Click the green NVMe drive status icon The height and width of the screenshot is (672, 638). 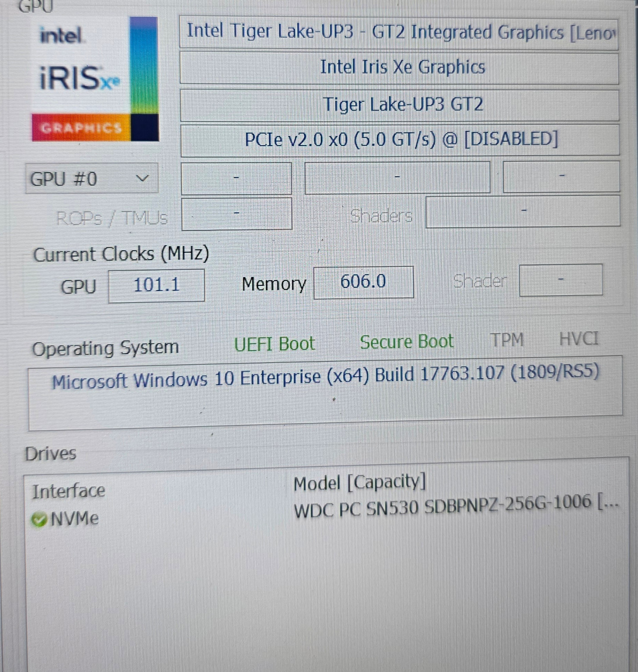[39, 520]
